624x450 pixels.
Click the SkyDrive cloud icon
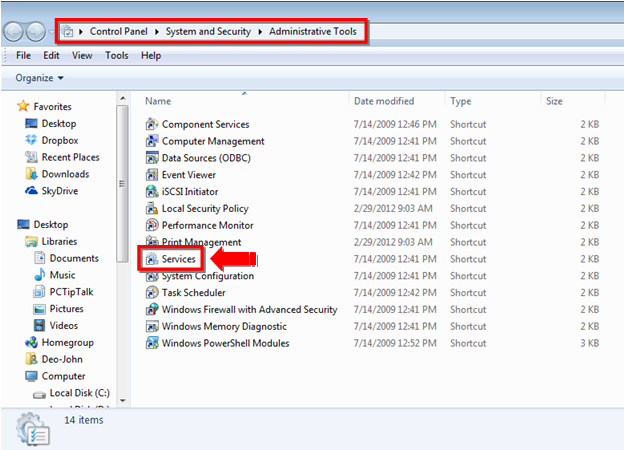point(31,191)
